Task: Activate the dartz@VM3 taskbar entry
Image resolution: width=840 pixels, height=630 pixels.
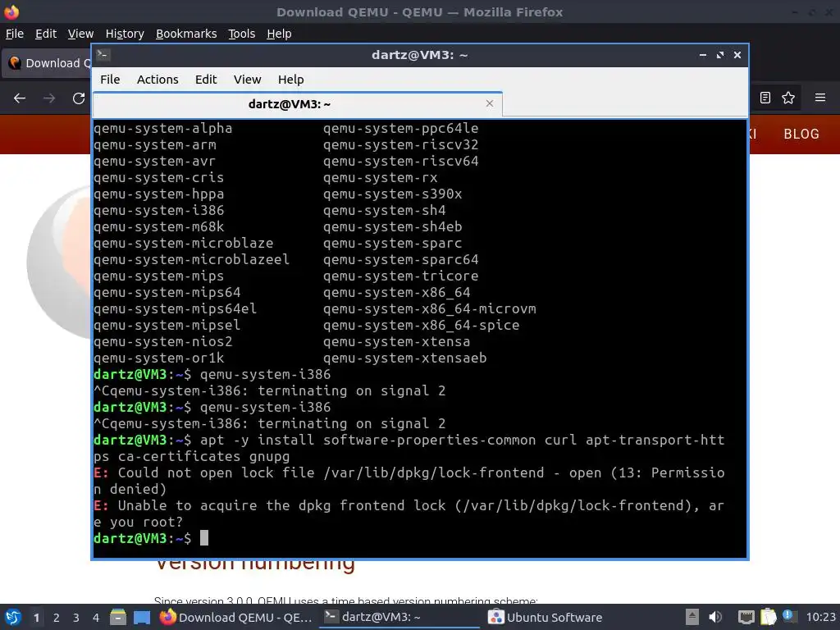Action: [x=399, y=617]
